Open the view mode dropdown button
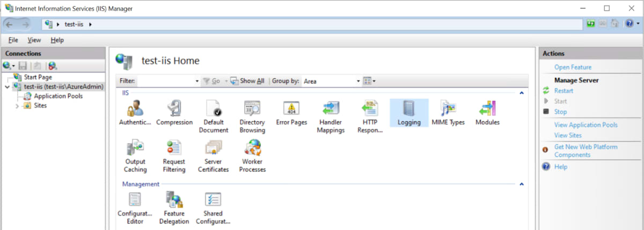The height and width of the screenshot is (230, 644). tap(369, 81)
